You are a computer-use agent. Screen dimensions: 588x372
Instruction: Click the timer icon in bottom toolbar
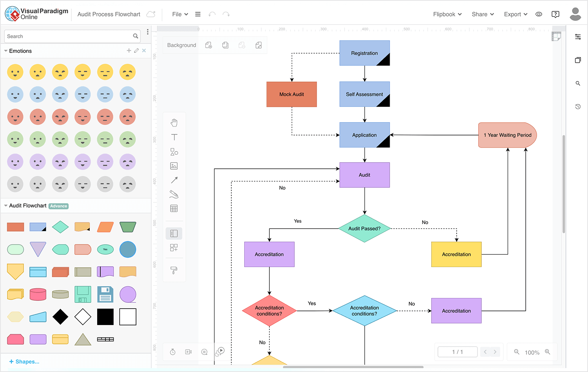[x=173, y=352]
